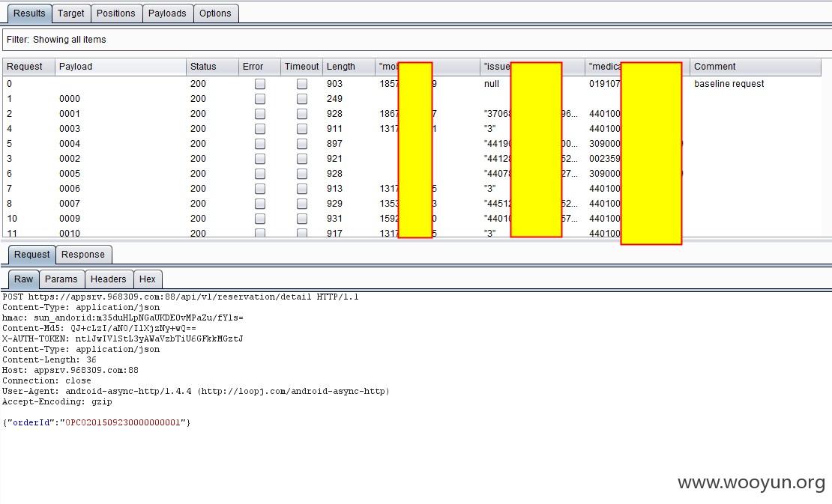Select row with payload 0004
The image size is (832, 504).
click(412, 144)
